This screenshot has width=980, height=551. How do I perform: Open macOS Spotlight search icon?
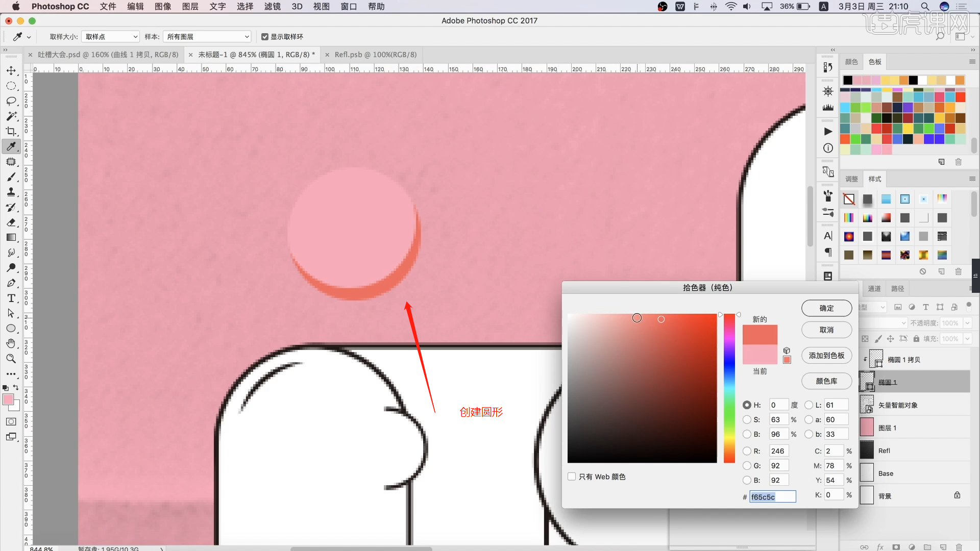(x=924, y=7)
